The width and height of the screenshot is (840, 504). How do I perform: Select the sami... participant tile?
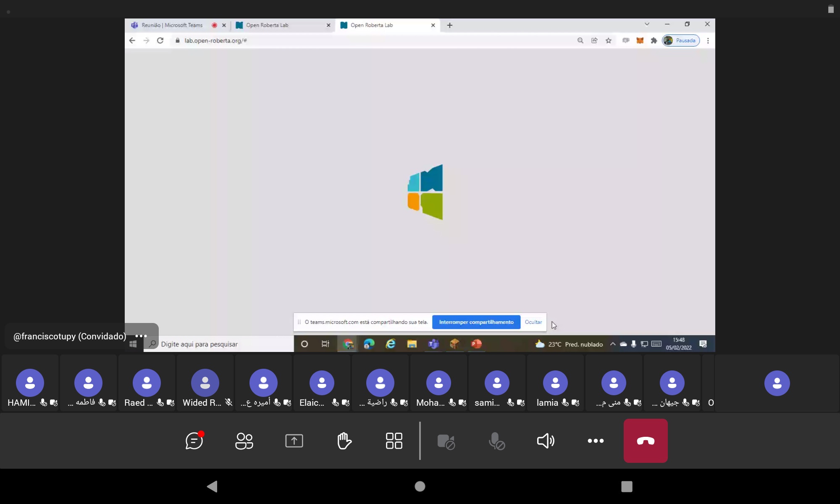click(497, 383)
